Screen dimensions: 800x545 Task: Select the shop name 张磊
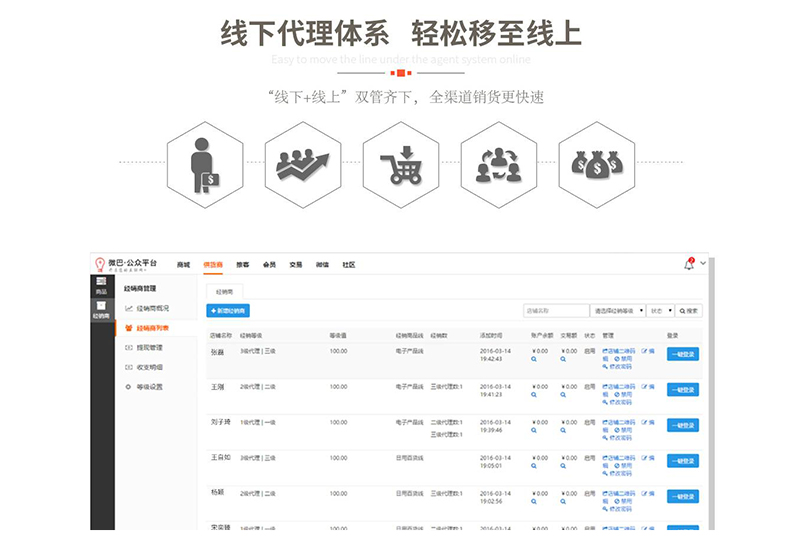[x=217, y=352]
